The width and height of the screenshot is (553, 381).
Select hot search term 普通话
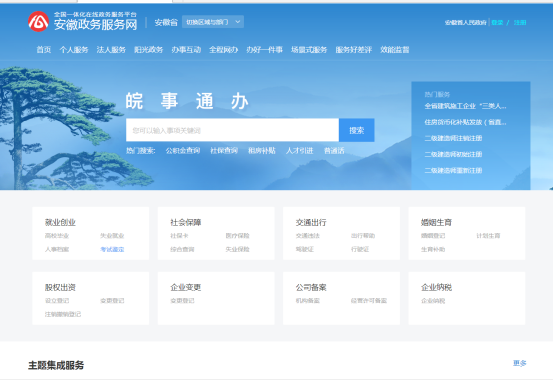334,151
